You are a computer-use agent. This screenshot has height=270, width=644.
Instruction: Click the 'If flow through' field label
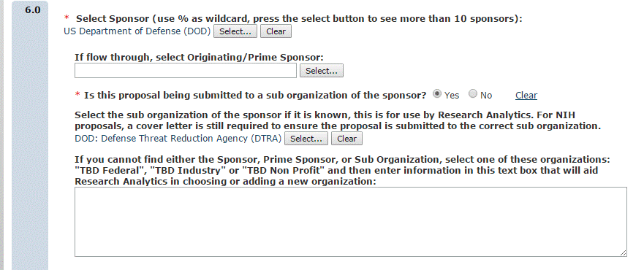(x=200, y=58)
